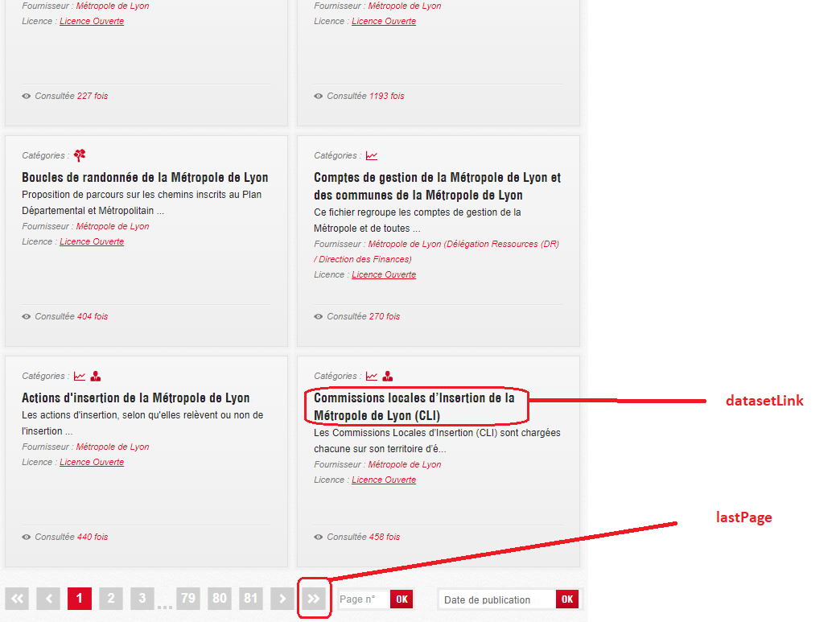Open Boucles de randonnée dataset title
This screenshot has height=622, width=840.
[x=145, y=177]
